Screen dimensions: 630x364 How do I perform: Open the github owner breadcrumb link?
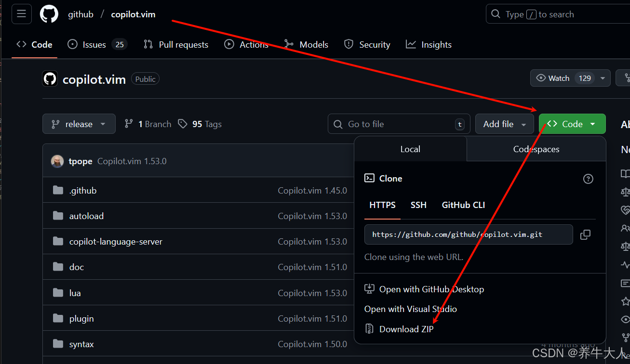tap(80, 14)
